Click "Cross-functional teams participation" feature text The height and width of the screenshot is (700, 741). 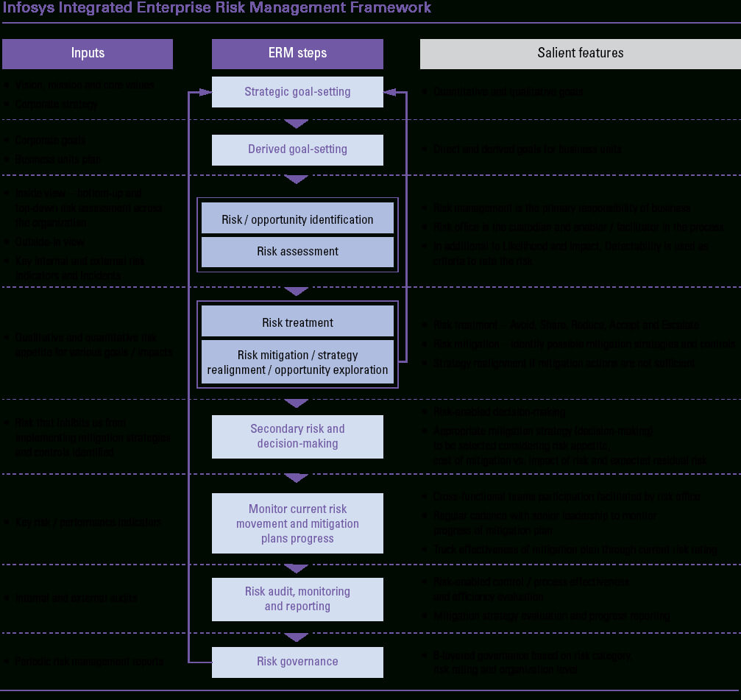coord(567,497)
